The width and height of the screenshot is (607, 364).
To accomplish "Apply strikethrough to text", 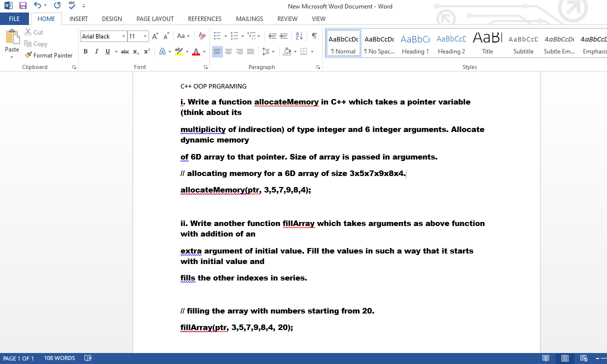I will pos(124,51).
